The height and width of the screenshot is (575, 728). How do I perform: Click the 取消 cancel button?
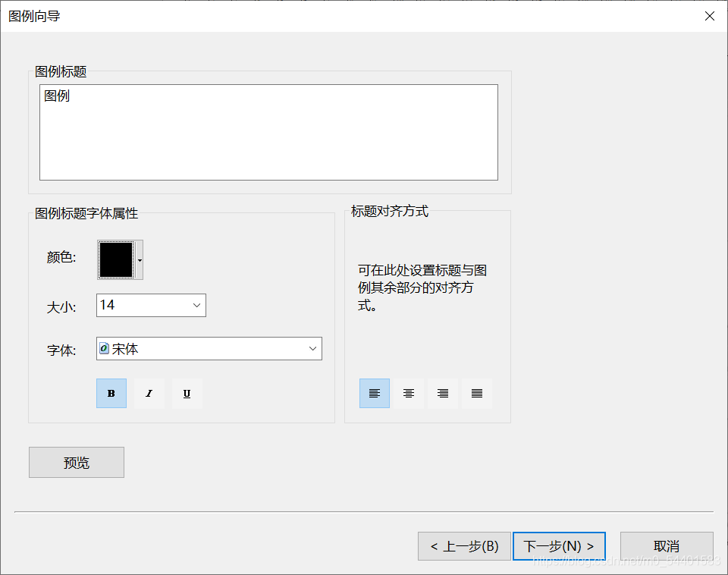click(667, 546)
